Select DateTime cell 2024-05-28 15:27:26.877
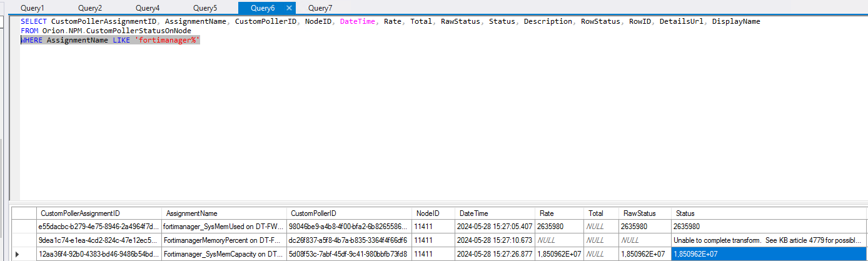 (495, 254)
